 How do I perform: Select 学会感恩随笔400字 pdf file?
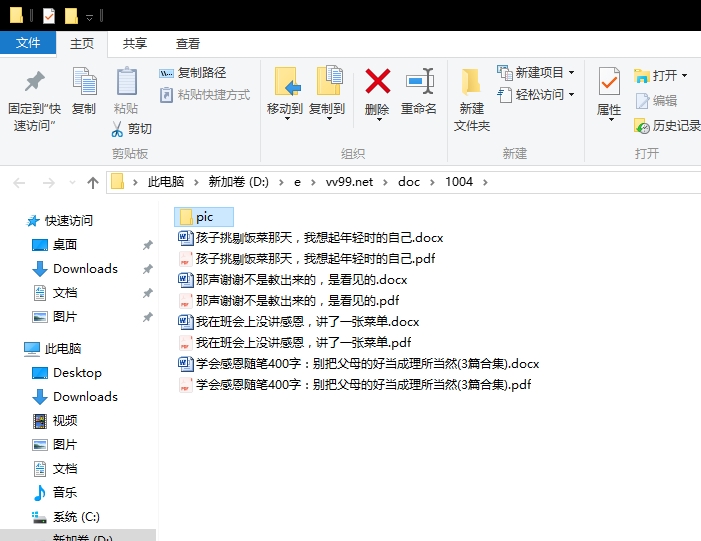pos(355,385)
